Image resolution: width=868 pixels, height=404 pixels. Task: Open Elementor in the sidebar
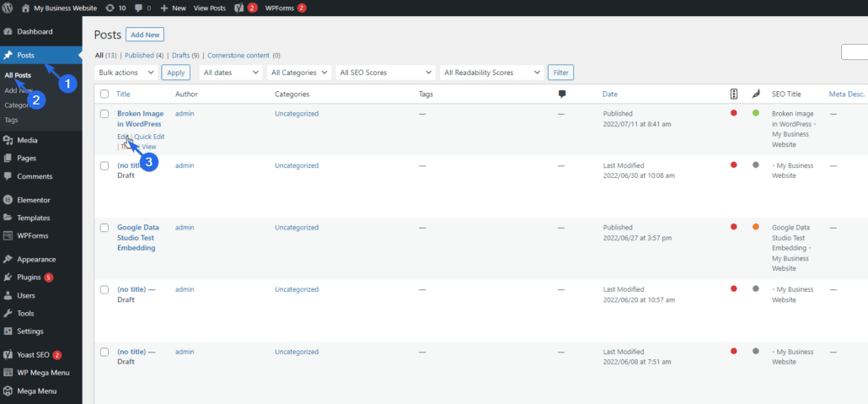[x=33, y=200]
